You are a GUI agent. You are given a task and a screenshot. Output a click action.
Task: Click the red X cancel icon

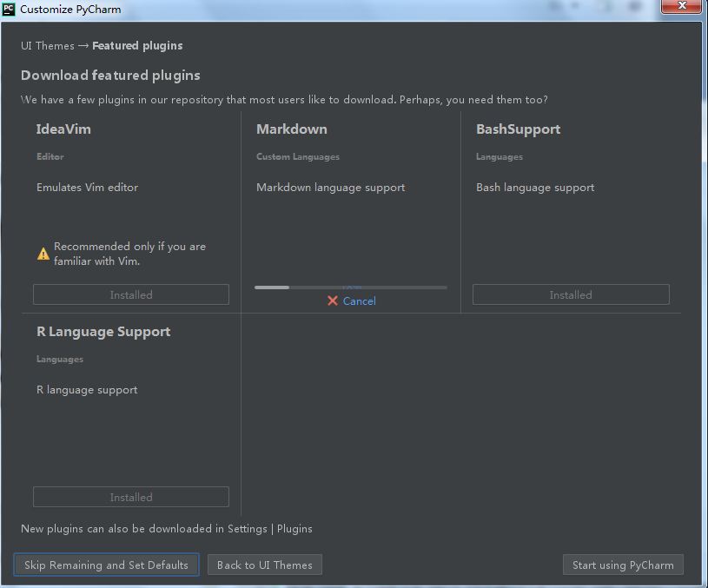pos(333,301)
